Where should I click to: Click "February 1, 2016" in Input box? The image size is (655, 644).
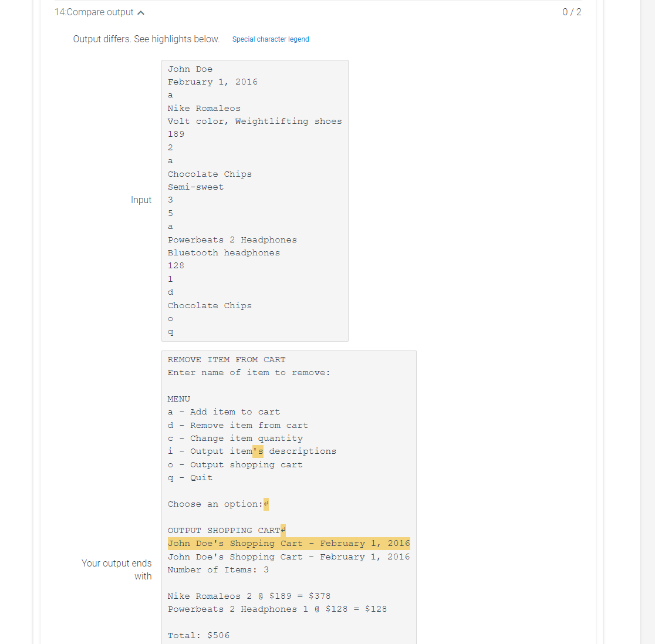(212, 82)
